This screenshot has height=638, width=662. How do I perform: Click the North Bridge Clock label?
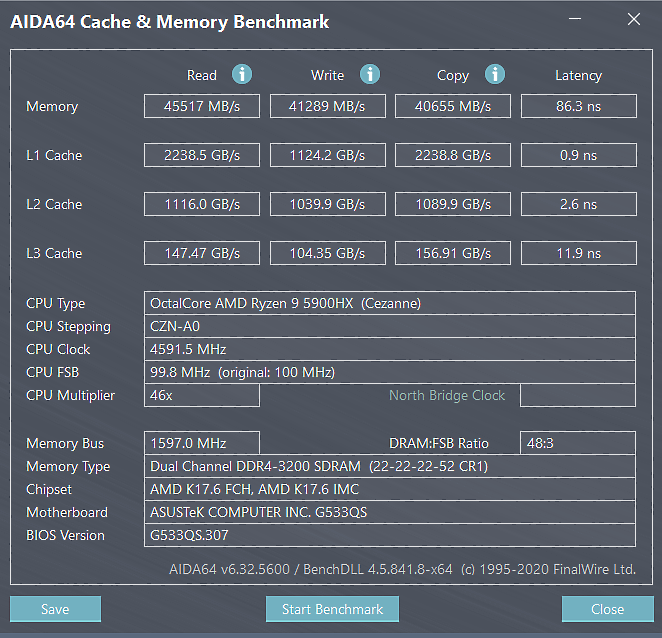point(447,395)
